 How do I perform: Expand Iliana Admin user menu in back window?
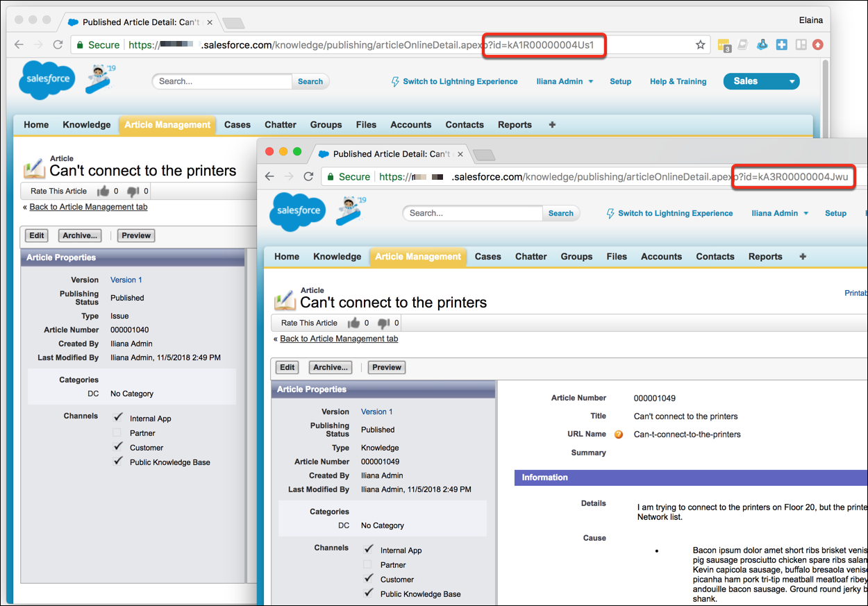(565, 81)
